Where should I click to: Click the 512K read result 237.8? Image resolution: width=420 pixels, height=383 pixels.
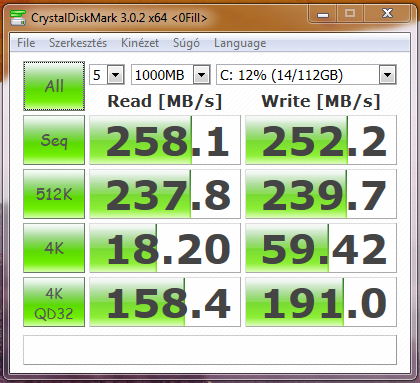coord(165,194)
